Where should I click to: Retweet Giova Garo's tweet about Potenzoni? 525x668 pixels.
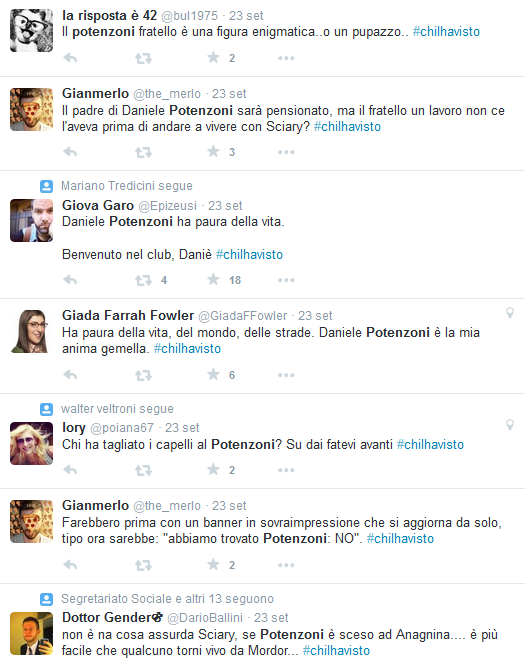144,280
